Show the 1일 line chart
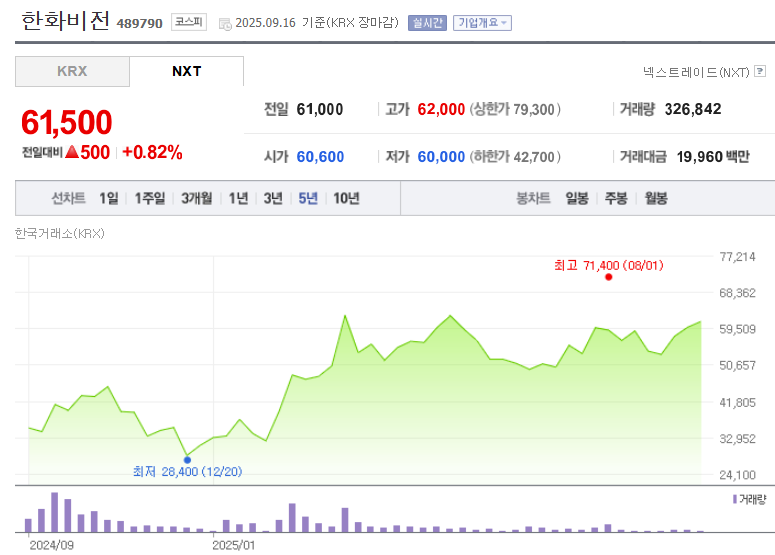This screenshot has height=555, width=775. pos(109,198)
